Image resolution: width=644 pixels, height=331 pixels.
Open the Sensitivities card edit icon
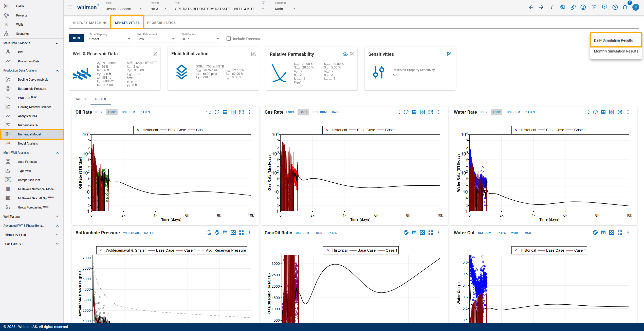click(449, 54)
